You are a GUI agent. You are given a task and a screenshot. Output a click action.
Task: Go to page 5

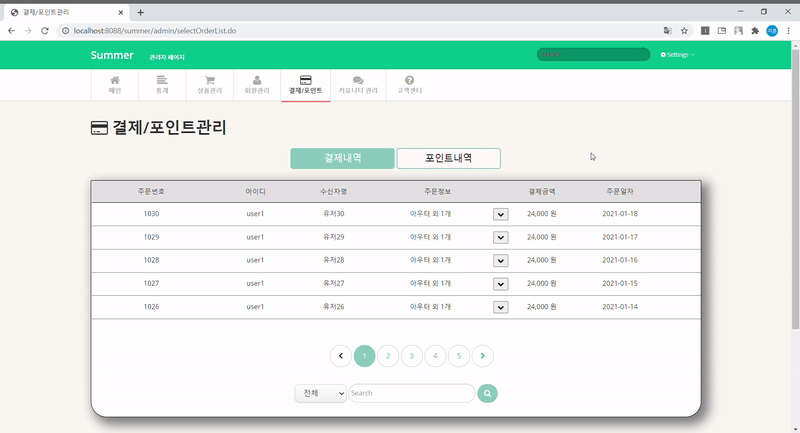coord(459,356)
